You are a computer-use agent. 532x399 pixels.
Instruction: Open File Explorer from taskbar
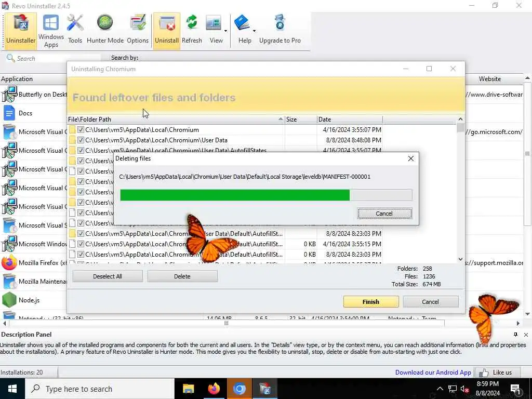[188, 389]
